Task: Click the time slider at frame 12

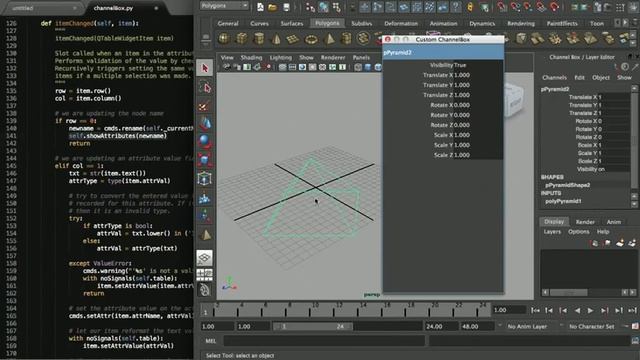Action: (334, 310)
